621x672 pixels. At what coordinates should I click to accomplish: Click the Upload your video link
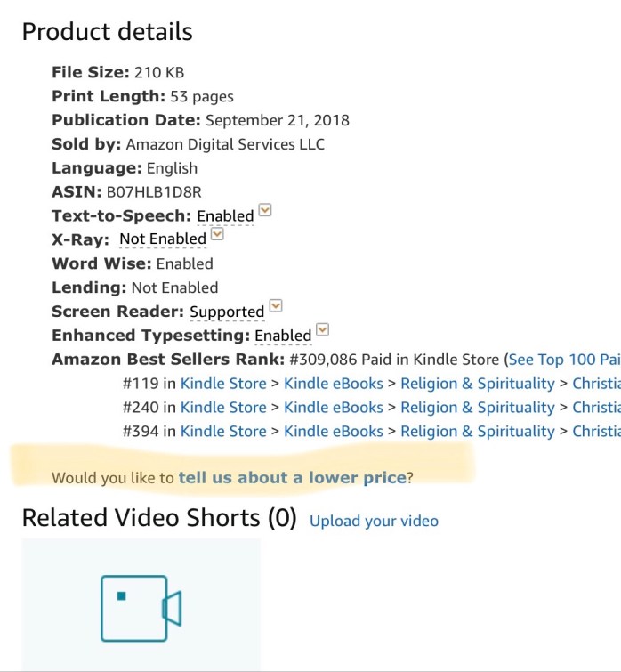click(374, 521)
